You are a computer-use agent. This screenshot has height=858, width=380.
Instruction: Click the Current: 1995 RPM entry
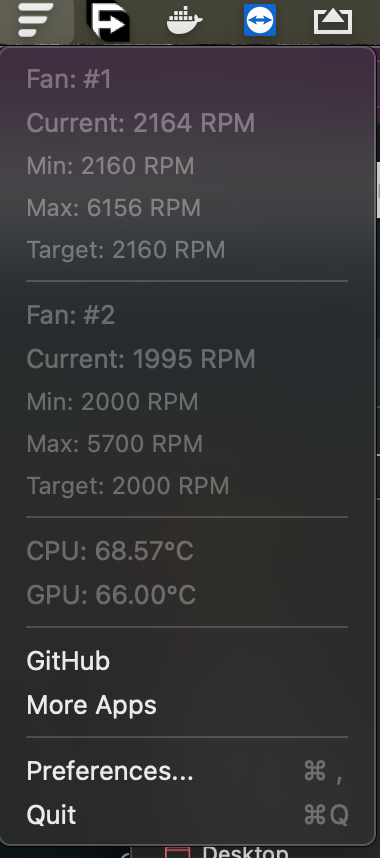187,359
